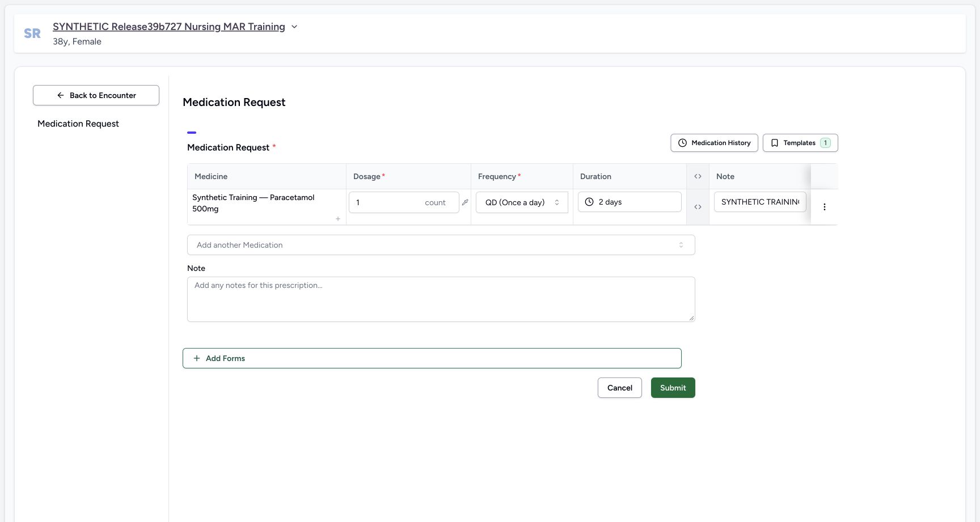This screenshot has width=980, height=522.
Task: Select Medication Request in sidebar
Action: point(78,124)
